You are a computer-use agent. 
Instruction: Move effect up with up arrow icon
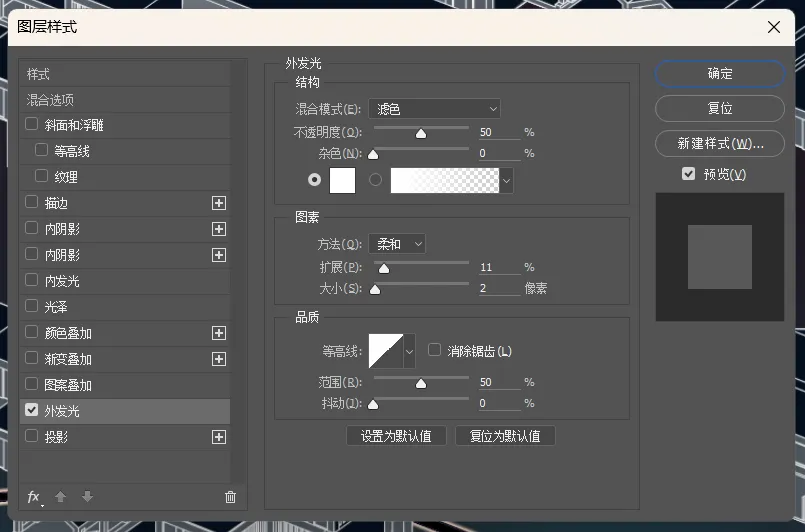60,497
